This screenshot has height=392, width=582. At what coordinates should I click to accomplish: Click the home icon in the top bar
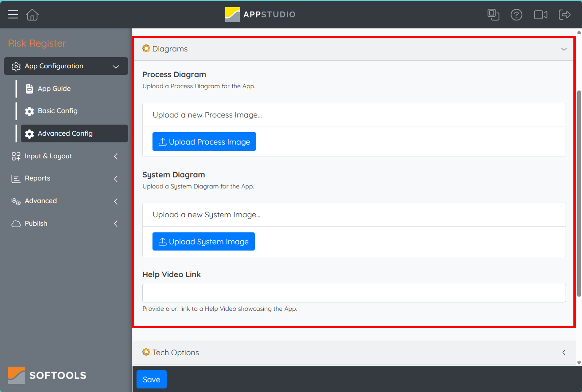[32, 15]
